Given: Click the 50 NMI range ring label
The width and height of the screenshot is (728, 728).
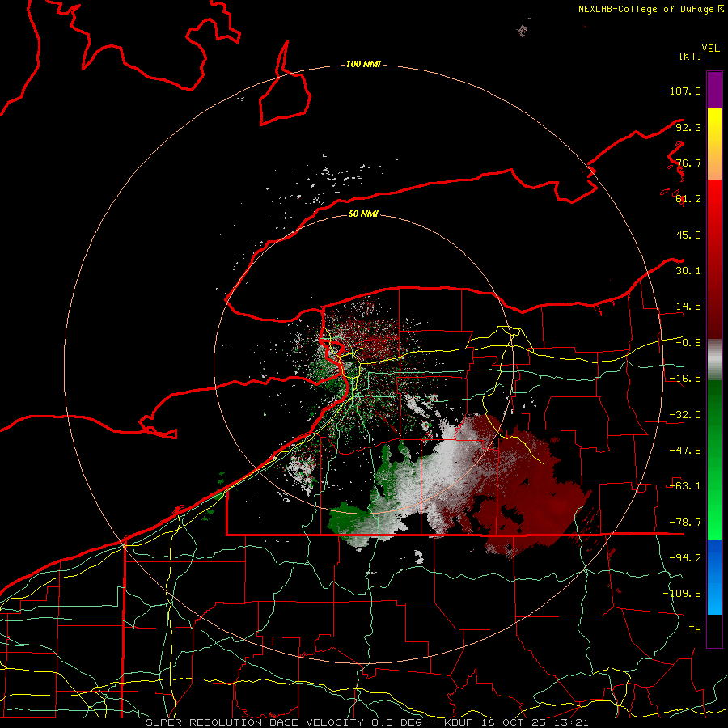Looking at the screenshot, I should pos(363,214).
